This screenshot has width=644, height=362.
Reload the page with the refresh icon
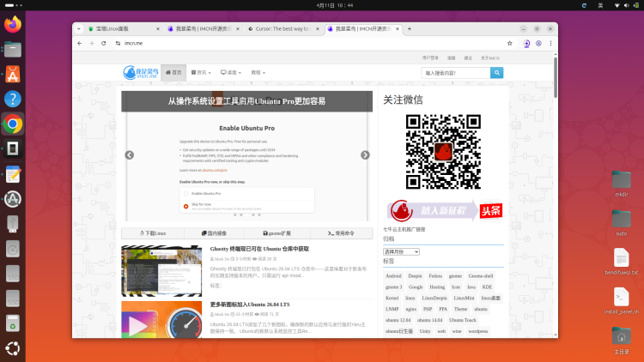[103, 42]
